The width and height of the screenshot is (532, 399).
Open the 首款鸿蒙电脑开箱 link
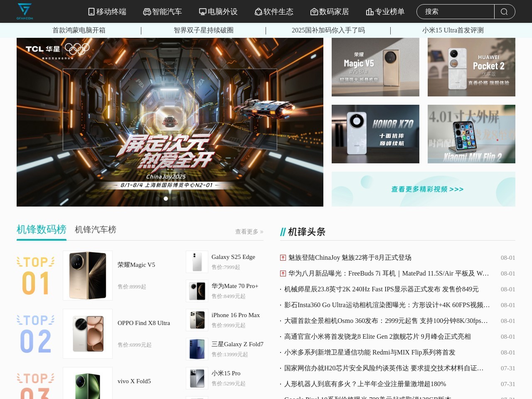point(79,30)
